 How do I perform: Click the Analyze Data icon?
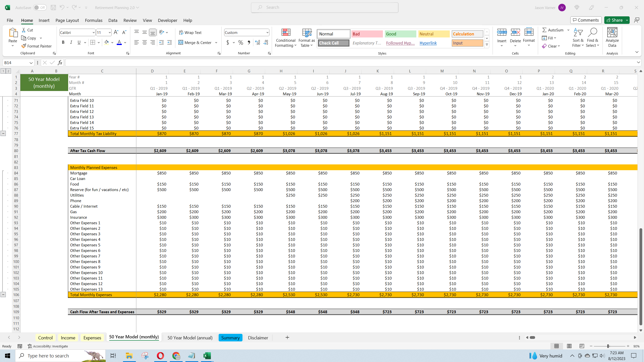tap(612, 38)
